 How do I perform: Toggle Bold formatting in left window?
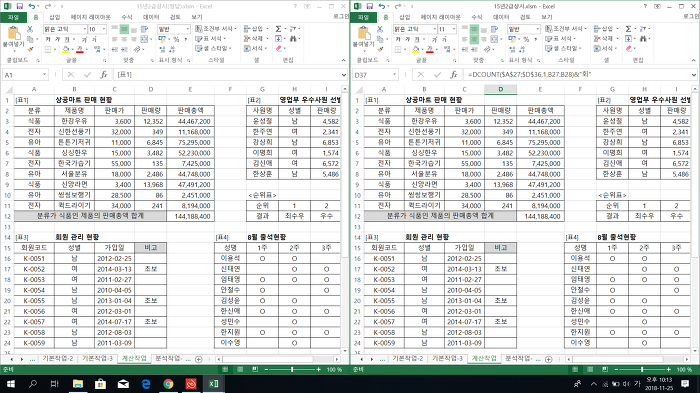pyautogui.click(x=48, y=39)
